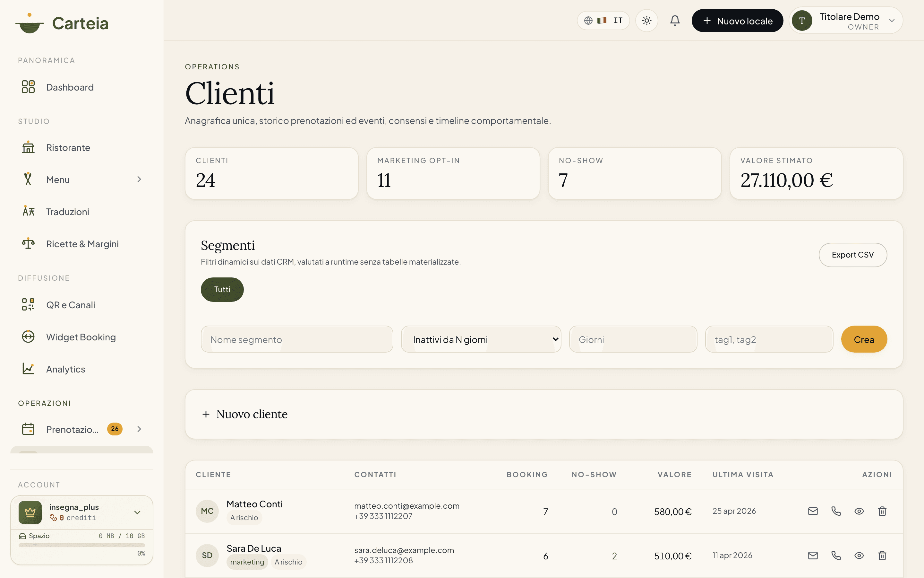Open the language selector IT
The image size is (924, 578).
[x=603, y=20]
